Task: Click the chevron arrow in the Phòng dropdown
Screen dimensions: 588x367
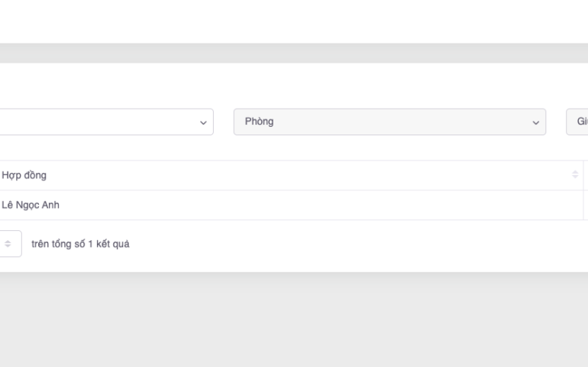Action: 535,122
